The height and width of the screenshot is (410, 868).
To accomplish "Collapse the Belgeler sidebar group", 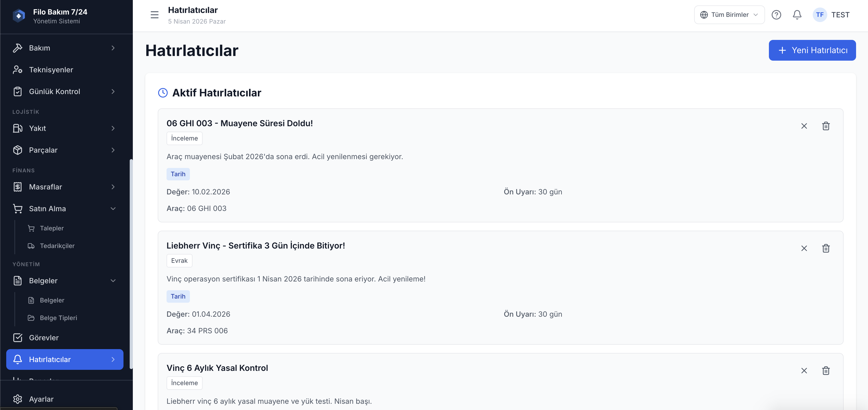I will [x=113, y=281].
